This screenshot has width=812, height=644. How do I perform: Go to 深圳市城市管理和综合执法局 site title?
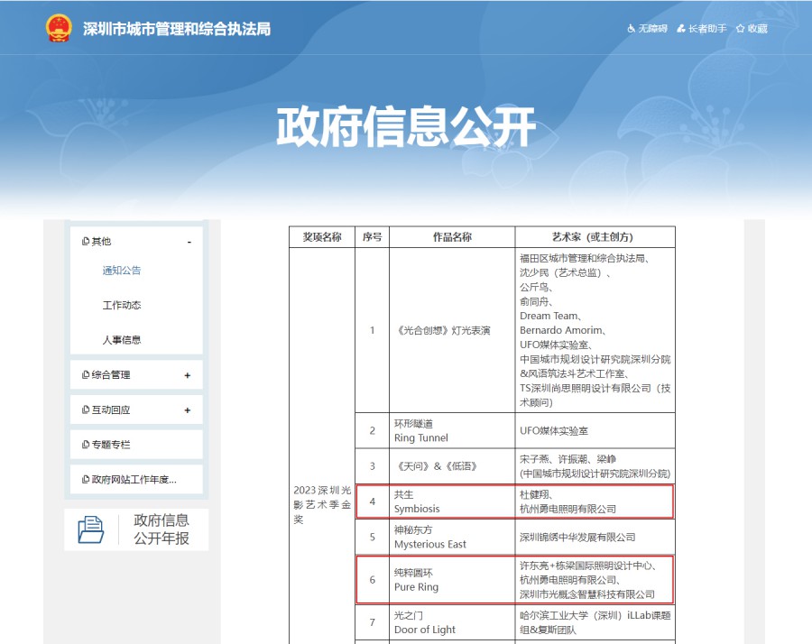177,29
